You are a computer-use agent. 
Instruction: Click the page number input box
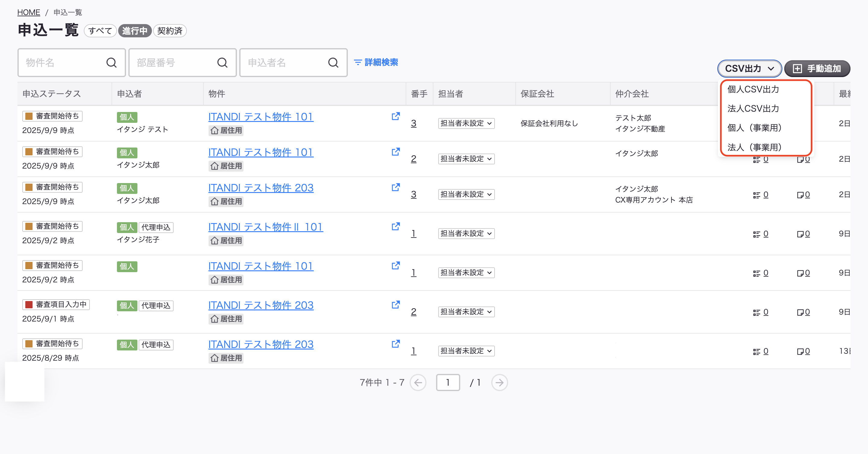(448, 383)
